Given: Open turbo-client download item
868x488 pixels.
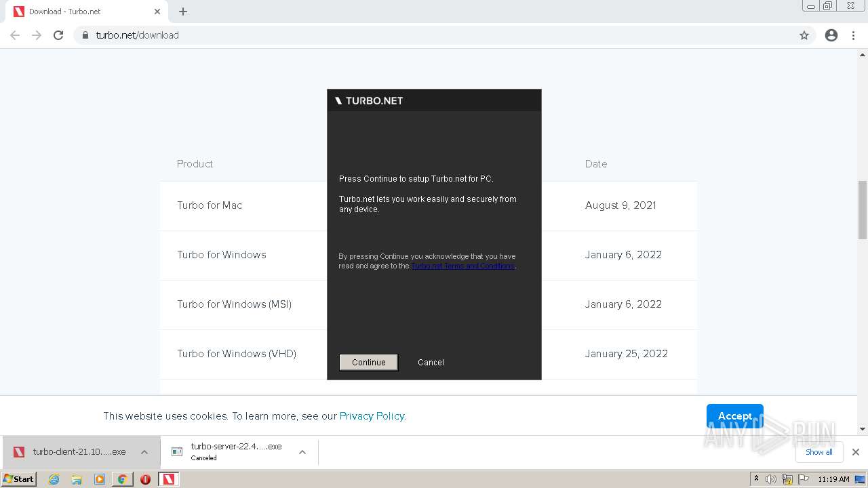Looking at the screenshot, I should [70, 452].
